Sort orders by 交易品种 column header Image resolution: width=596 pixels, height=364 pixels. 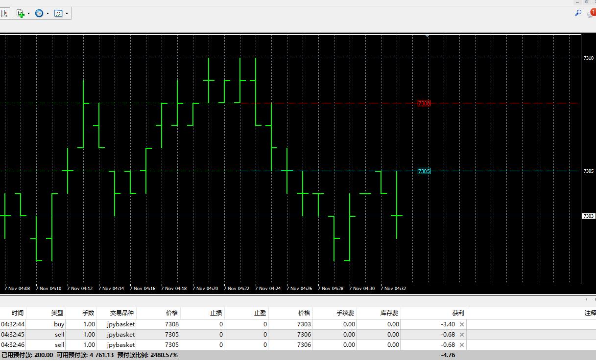(117, 313)
